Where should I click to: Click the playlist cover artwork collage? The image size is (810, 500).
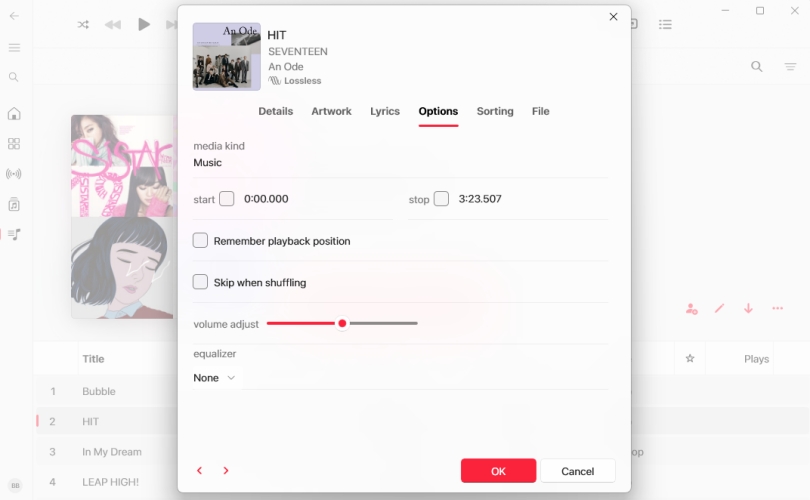(124, 216)
